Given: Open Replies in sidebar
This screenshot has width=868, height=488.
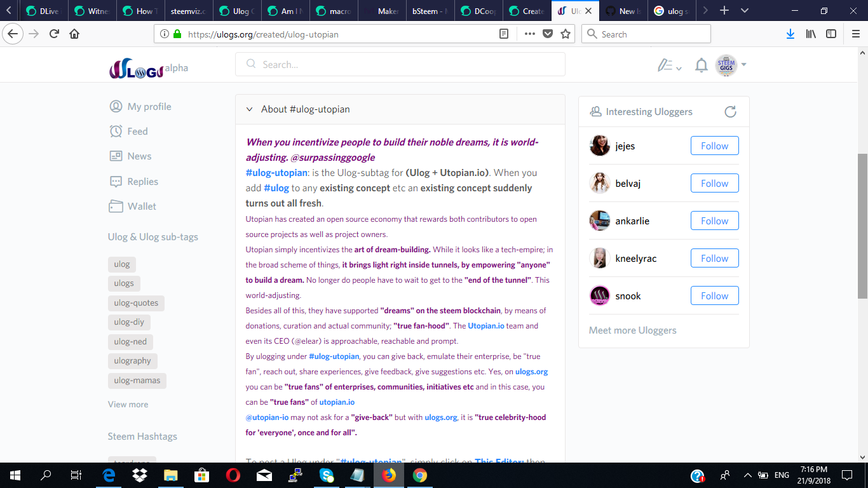Looking at the screenshot, I should (134, 181).
